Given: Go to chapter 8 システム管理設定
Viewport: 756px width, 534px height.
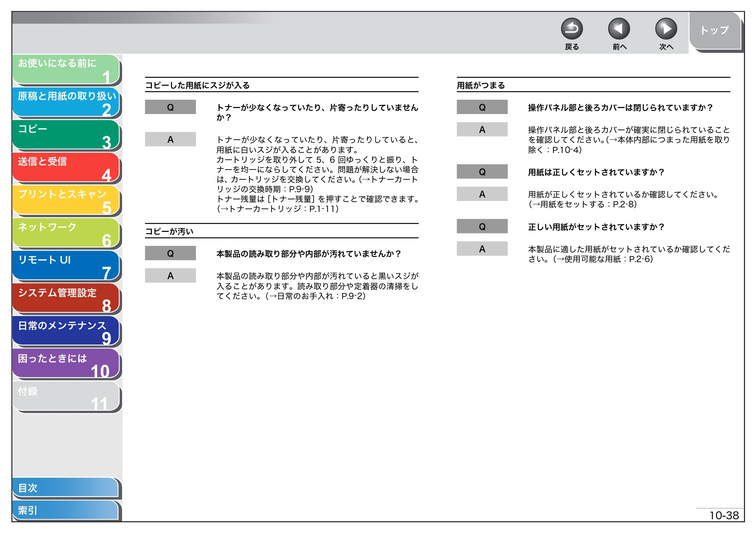Looking at the screenshot, I should 66,298.
